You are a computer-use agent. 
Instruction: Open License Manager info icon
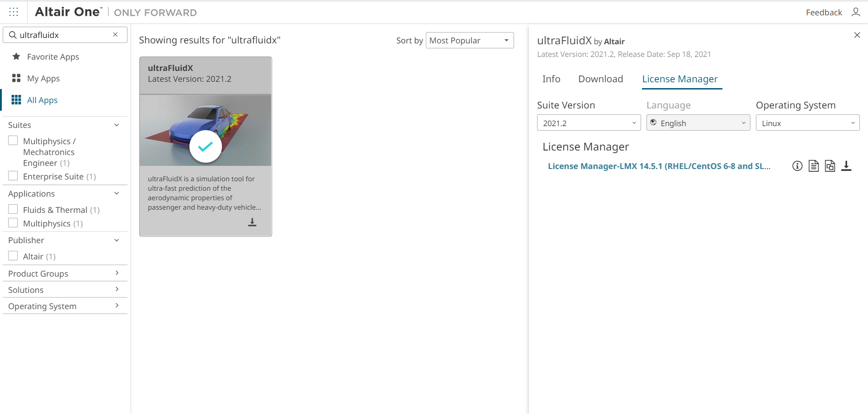click(x=797, y=166)
